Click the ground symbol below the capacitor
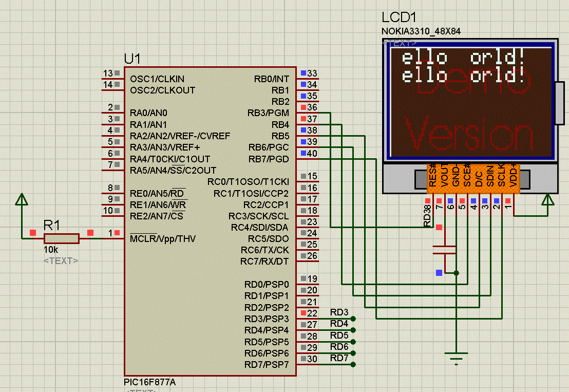This screenshot has width=569, height=392. [457, 357]
